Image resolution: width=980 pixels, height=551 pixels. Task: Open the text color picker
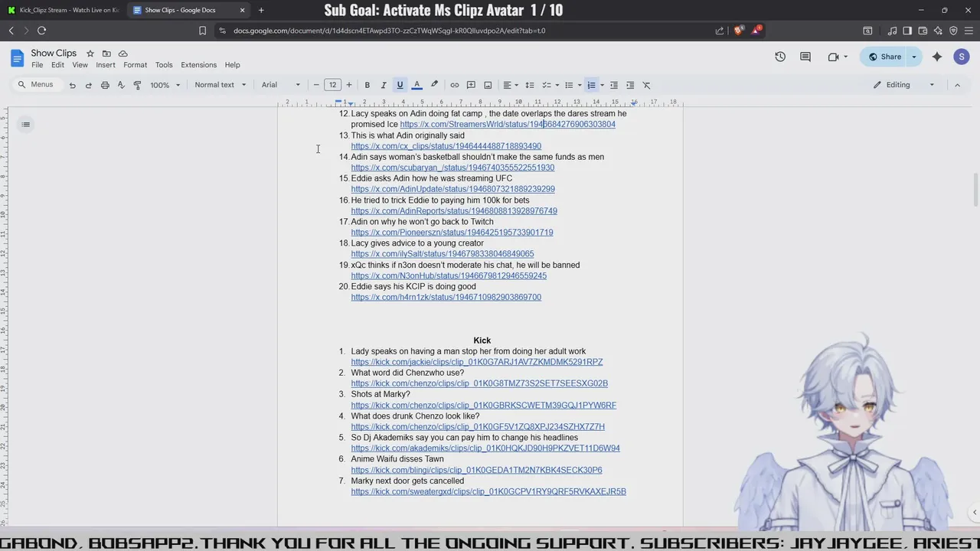pyautogui.click(x=416, y=85)
